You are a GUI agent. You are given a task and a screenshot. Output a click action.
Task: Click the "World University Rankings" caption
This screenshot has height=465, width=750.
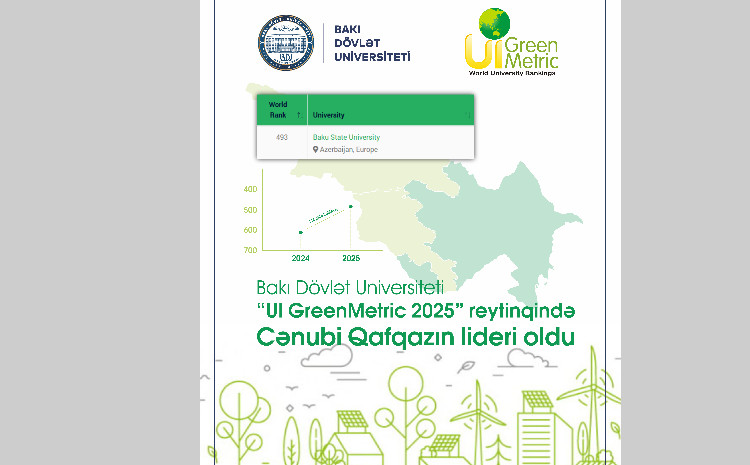(x=512, y=73)
